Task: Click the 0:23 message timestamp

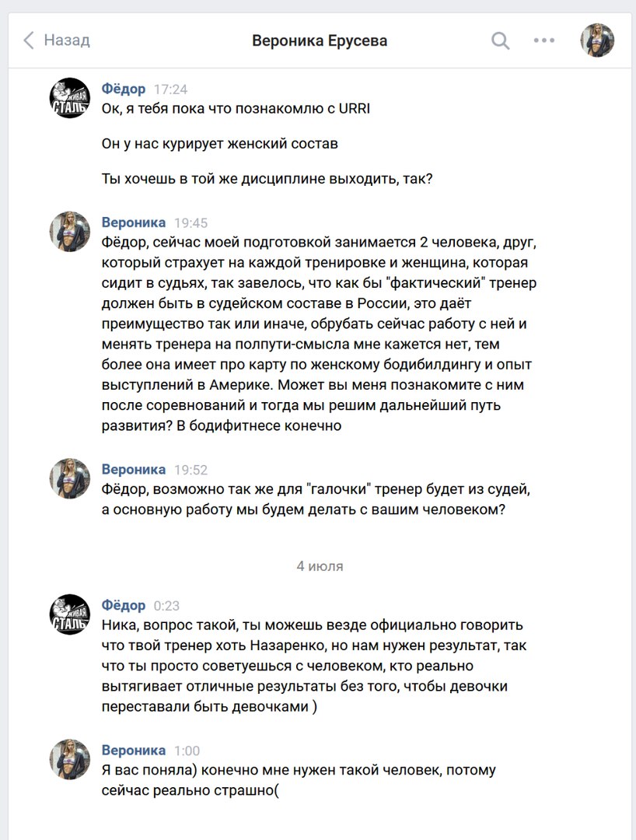Action: [x=166, y=606]
